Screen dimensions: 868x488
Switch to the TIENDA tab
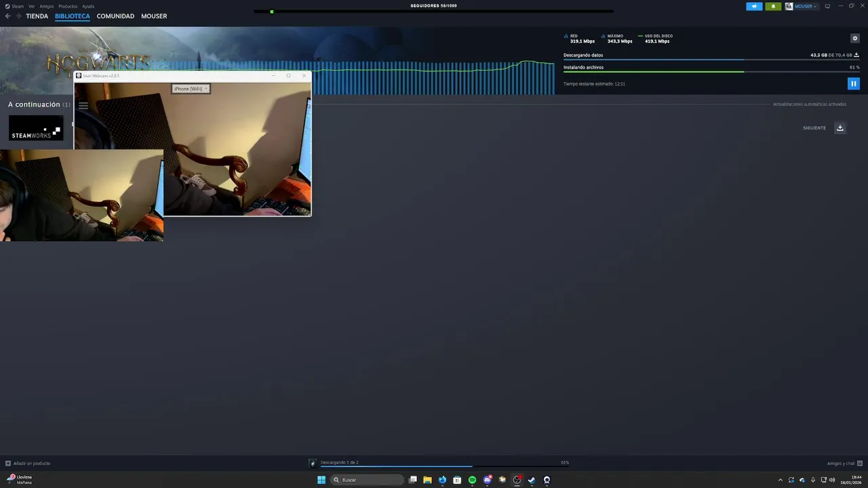[x=37, y=16]
